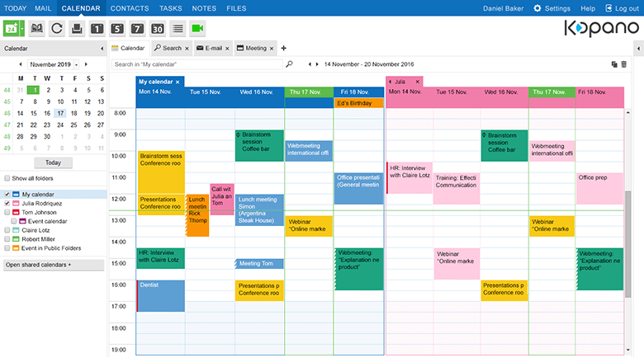
Task: Add a new tab with the plus icon
Action: point(283,48)
